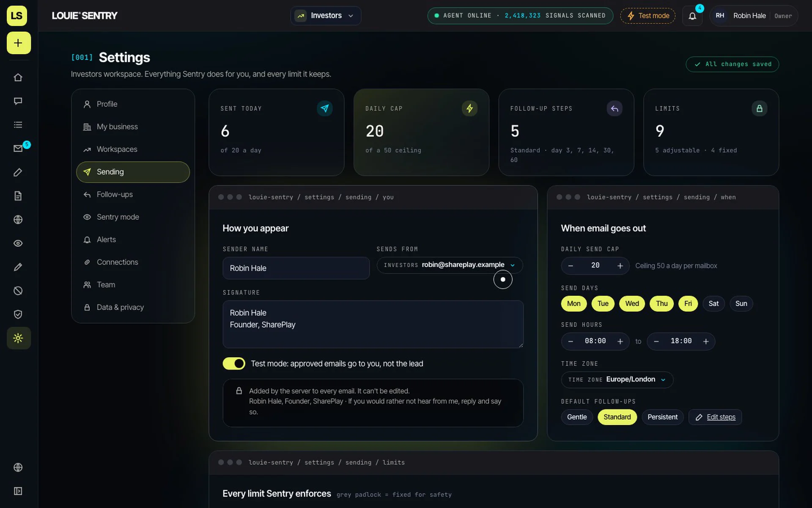This screenshot has width=812, height=508.
Task: Increase send end hour 18:00 with plus
Action: (x=706, y=341)
